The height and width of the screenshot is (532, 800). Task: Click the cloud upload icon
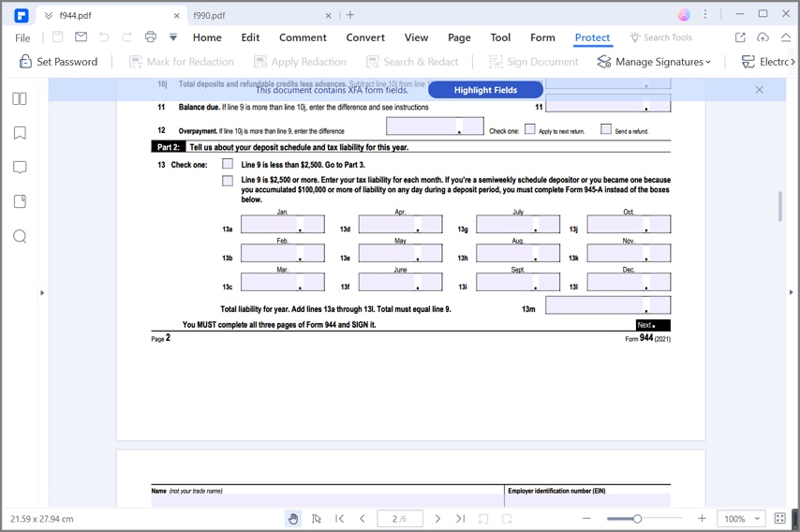click(763, 37)
